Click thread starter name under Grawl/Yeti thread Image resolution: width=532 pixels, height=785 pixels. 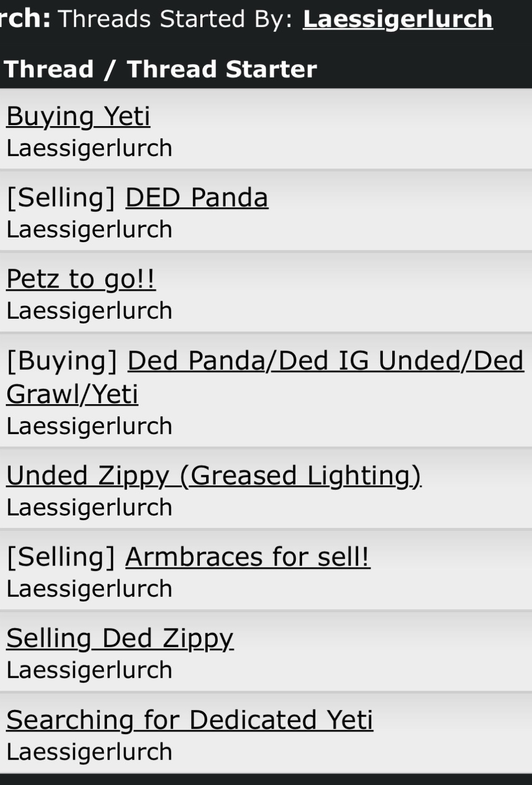89,426
